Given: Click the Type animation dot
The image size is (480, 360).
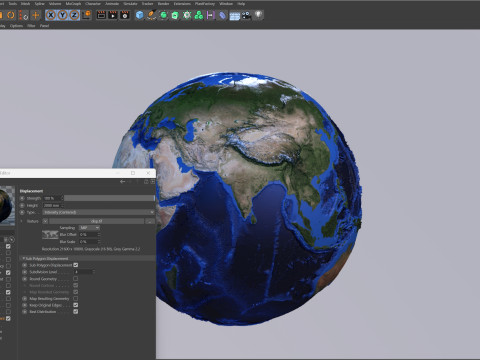Looking at the screenshot, I should pyautogui.click(x=22, y=212).
